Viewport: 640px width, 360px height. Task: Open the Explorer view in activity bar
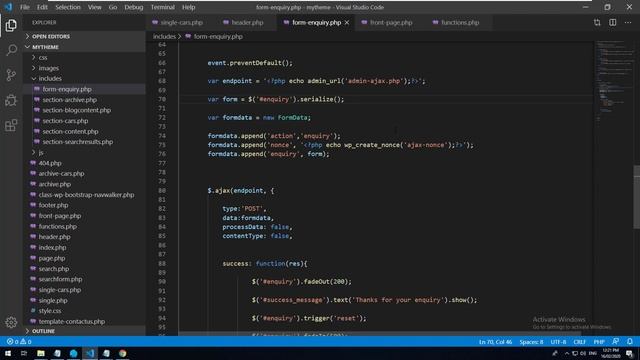[x=11, y=25]
